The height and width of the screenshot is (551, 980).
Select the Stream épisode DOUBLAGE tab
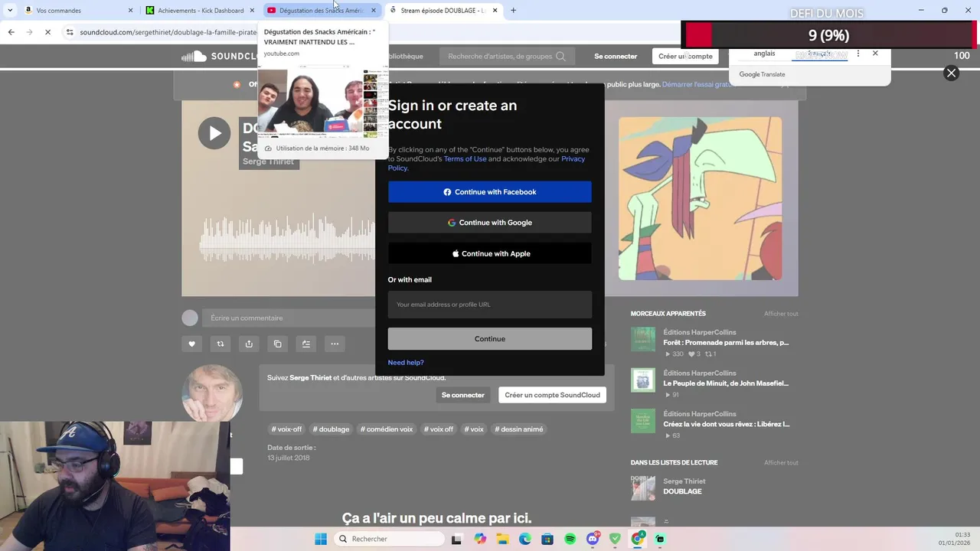443,11
